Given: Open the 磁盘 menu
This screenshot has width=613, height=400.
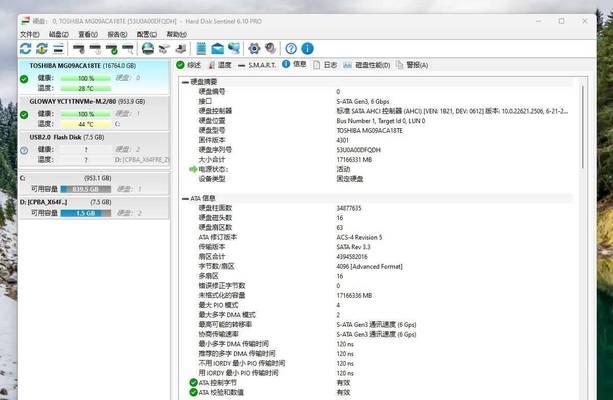Looking at the screenshot, I should pyautogui.click(x=59, y=34).
